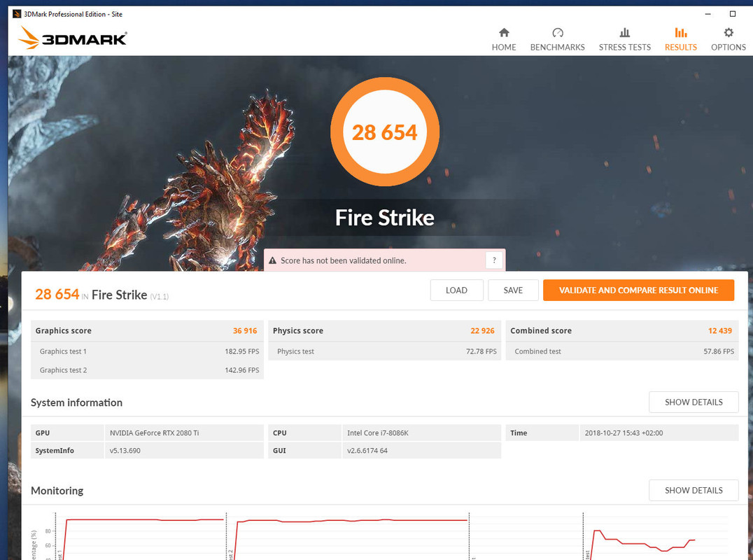Maximize the 3DMark window

(732, 14)
